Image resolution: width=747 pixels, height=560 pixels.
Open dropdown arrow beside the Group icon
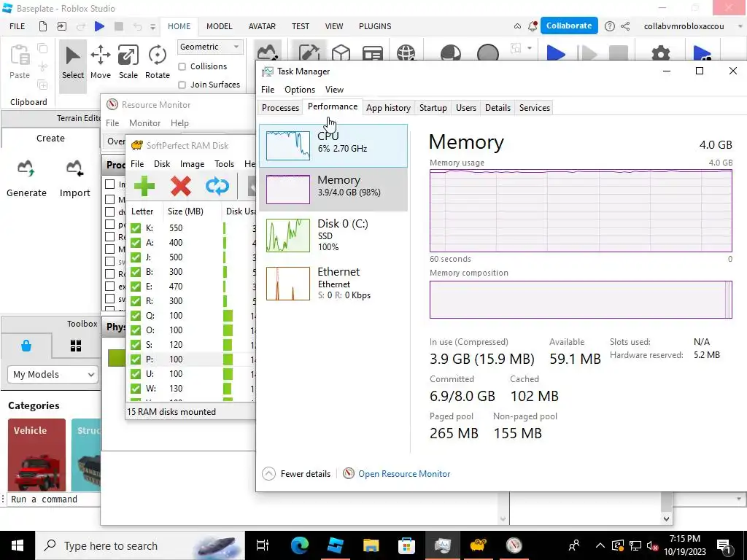[530, 47]
